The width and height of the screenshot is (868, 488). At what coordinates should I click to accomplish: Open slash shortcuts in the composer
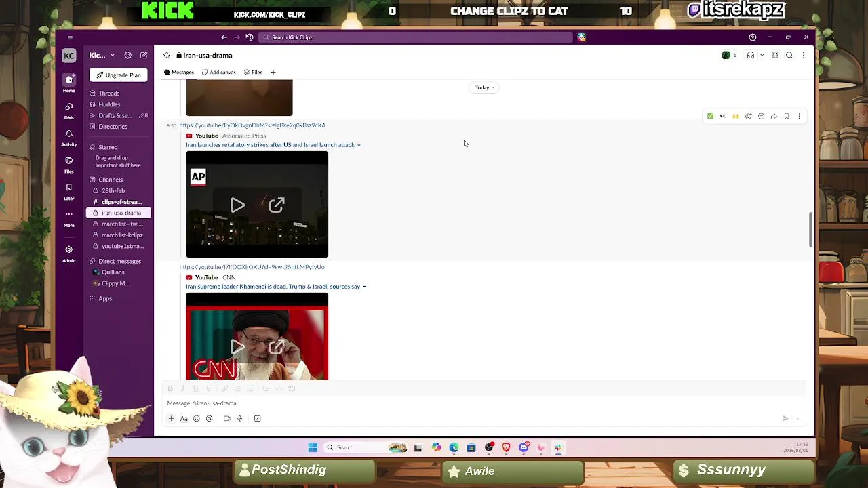click(258, 419)
